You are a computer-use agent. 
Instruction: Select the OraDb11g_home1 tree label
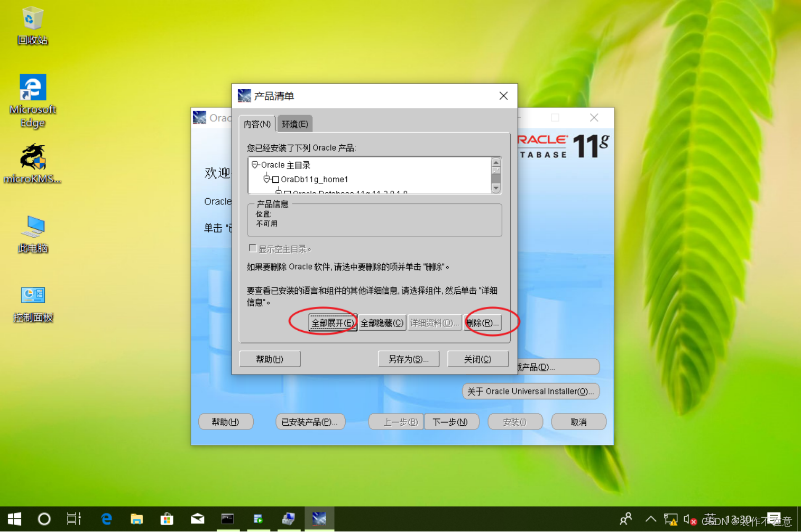pyautogui.click(x=315, y=180)
